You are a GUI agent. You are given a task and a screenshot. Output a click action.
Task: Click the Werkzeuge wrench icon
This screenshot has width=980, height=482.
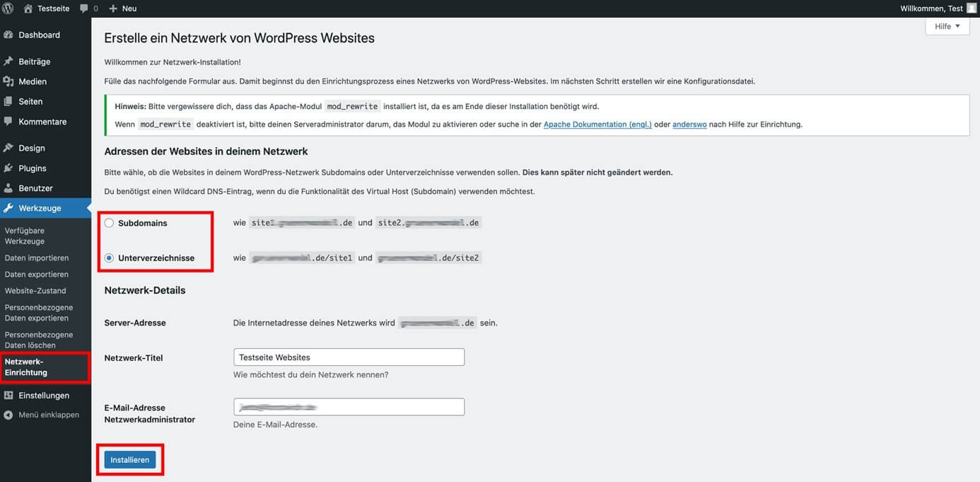click(x=8, y=208)
